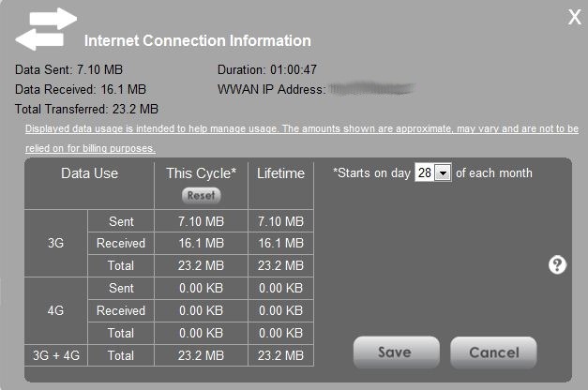
Task: Click the Total Transferred 23.2 MB text
Action: [86, 109]
